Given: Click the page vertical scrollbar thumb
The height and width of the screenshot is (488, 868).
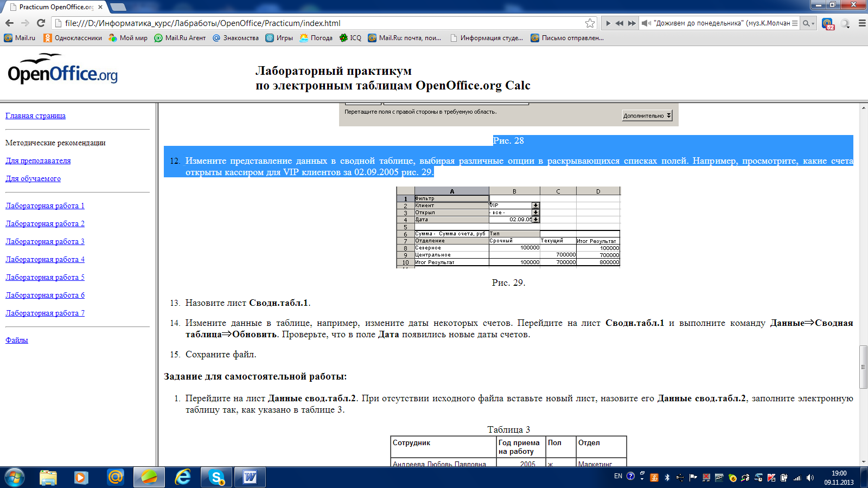Looking at the screenshot, I should 863,367.
